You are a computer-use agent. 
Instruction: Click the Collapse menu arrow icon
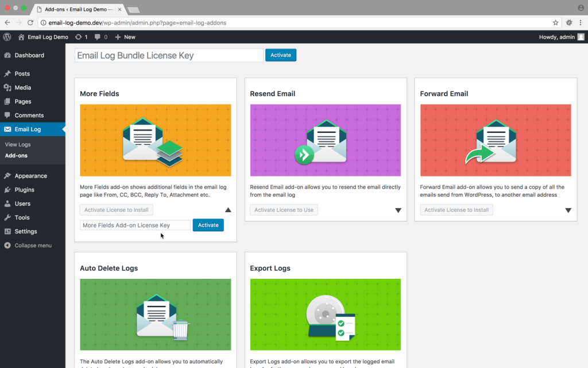tap(7, 245)
